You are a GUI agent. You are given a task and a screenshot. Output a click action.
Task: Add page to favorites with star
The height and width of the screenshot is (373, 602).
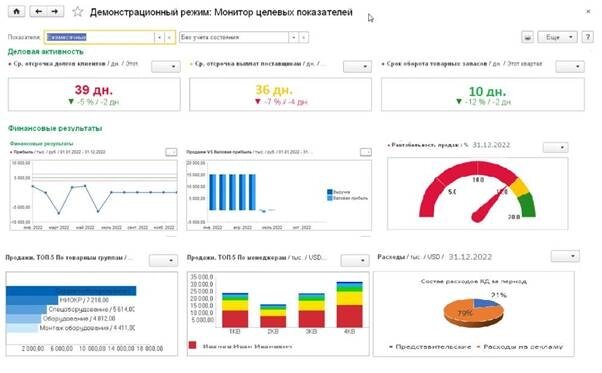(x=78, y=12)
